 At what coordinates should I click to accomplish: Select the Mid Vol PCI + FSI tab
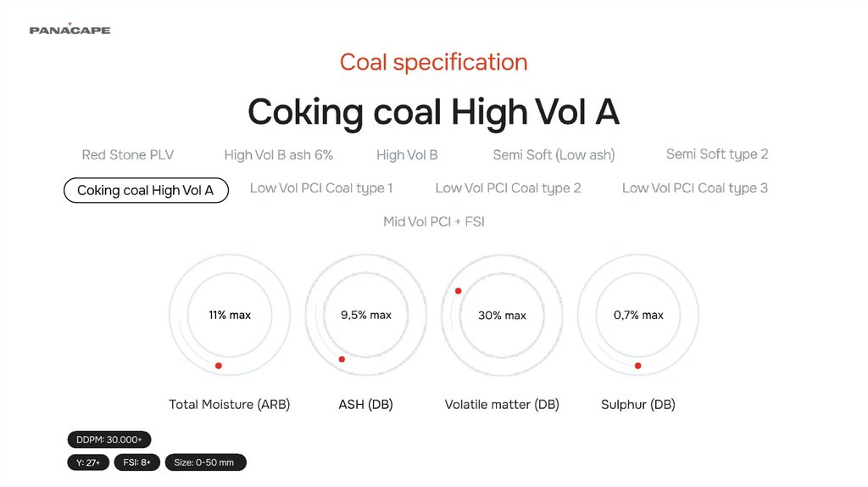tap(434, 221)
